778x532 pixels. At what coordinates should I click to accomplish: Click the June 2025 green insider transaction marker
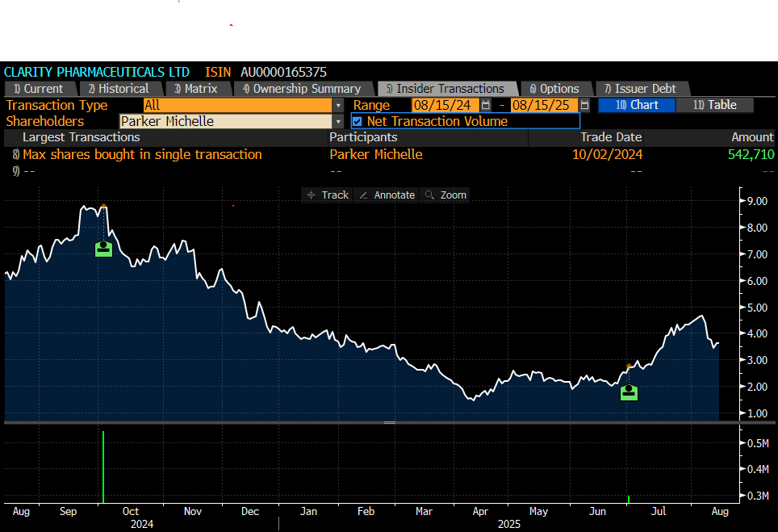pos(630,392)
